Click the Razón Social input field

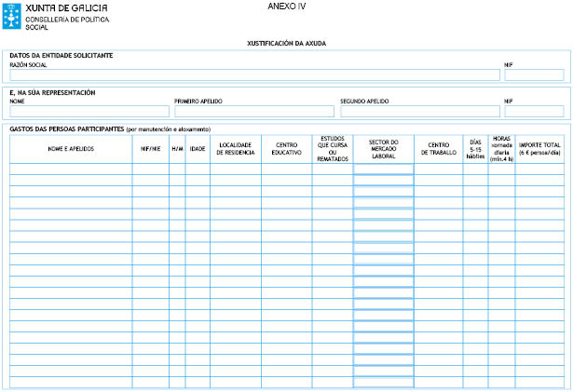[253, 75]
